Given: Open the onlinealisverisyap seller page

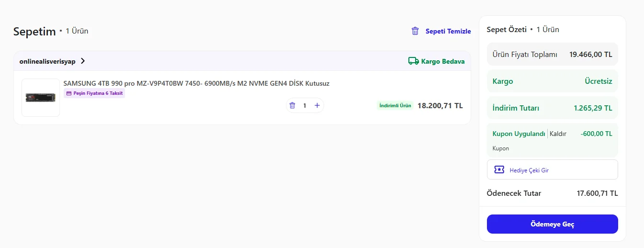Looking at the screenshot, I should 47,61.
